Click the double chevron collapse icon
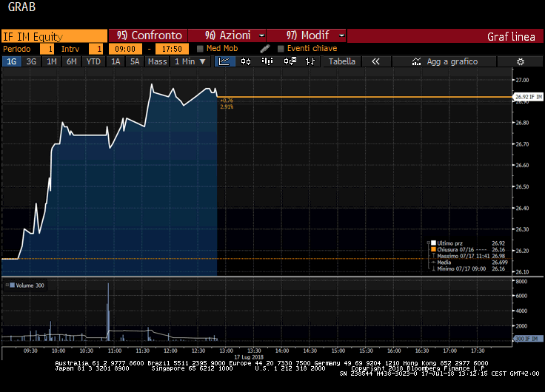 pyautogui.click(x=375, y=61)
